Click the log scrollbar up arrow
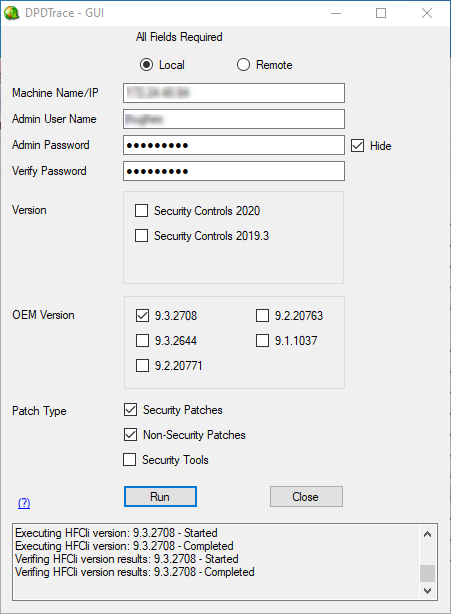Viewport: 451px width, 614px height. [428, 534]
